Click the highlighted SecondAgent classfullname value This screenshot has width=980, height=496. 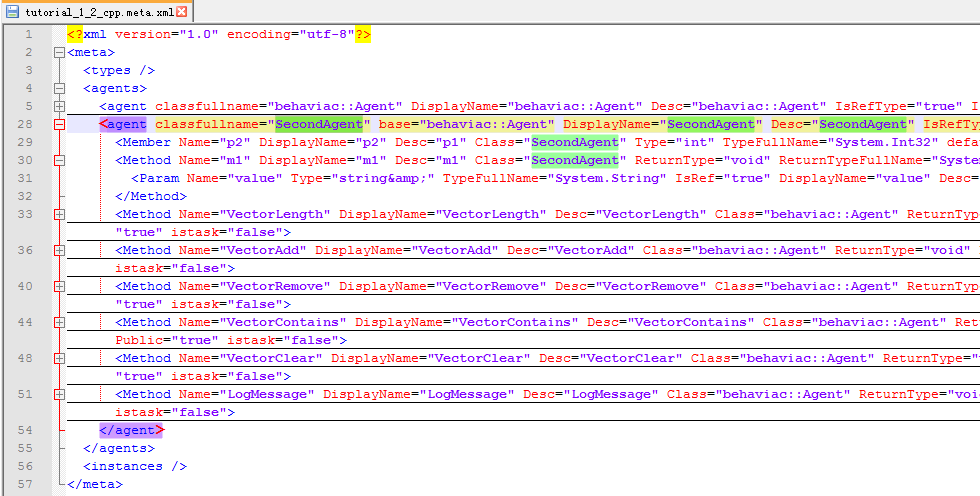click(320, 124)
